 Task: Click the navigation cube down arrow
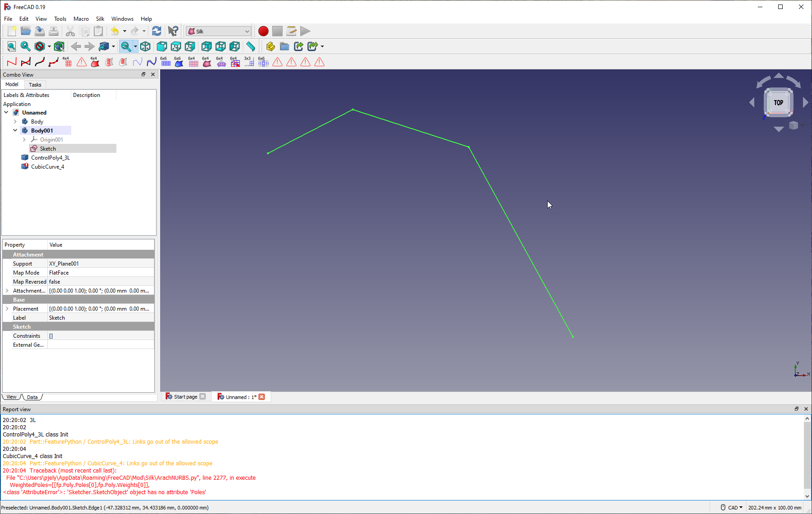[x=779, y=129]
